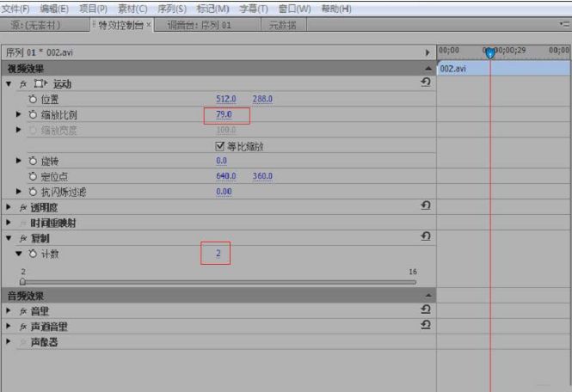Image resolution: width=572 pixels, height=392 pixels.
Task: Reset the 音量 audio effect
Action: 425,309
